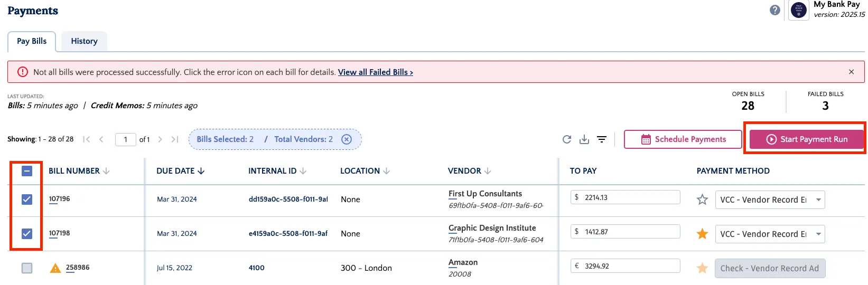Sort by Due Date arrow
The image size is (868, 285).
(201, 171)
